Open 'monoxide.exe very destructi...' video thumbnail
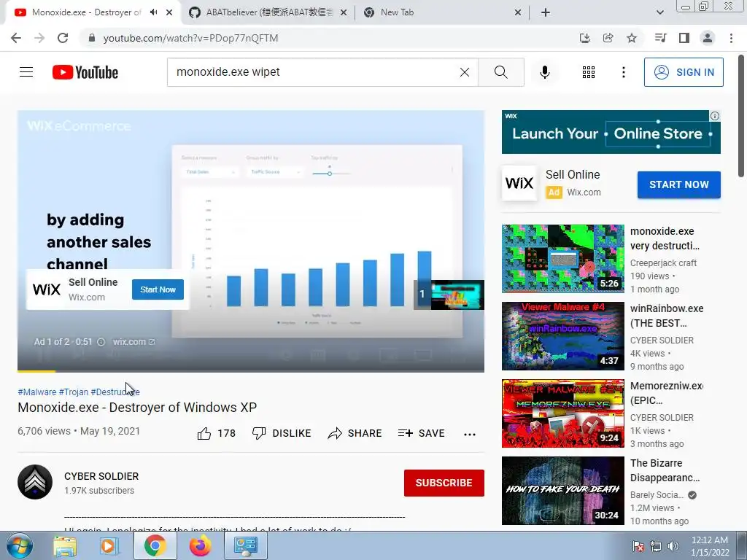 [562, 259]
